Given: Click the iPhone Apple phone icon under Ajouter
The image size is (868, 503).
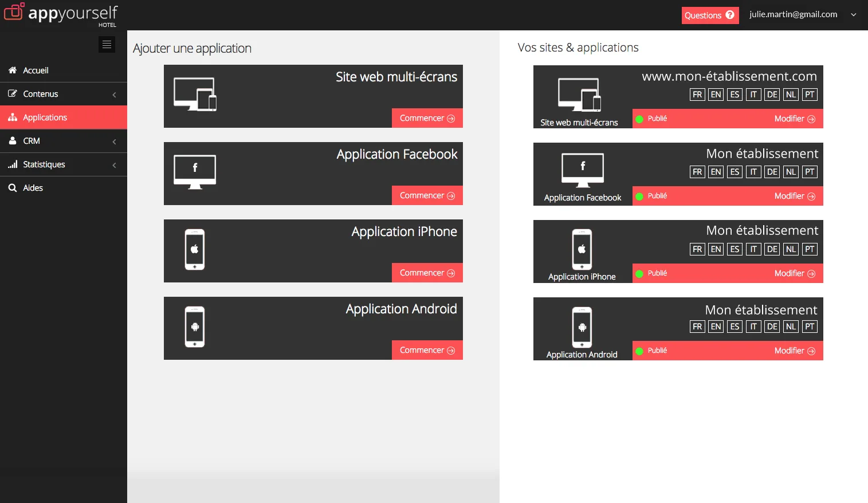Looking at the screenshot, I should tap(195, 250).
